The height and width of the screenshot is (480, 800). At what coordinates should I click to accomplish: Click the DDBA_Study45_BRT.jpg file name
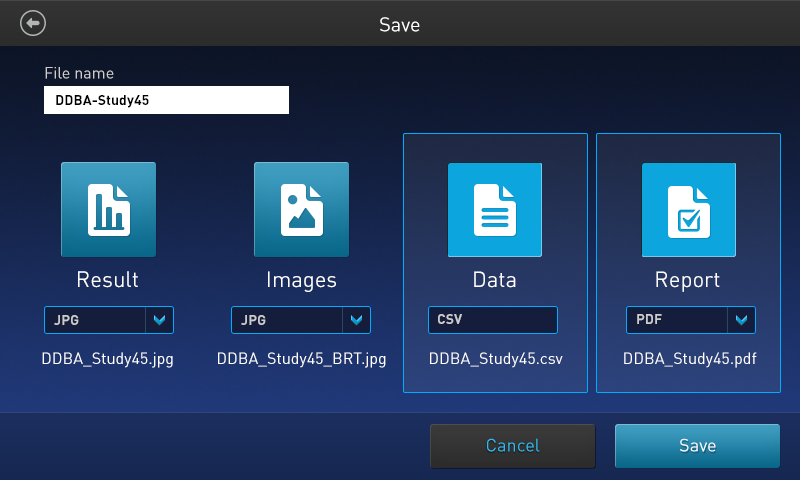pos(302,359)
